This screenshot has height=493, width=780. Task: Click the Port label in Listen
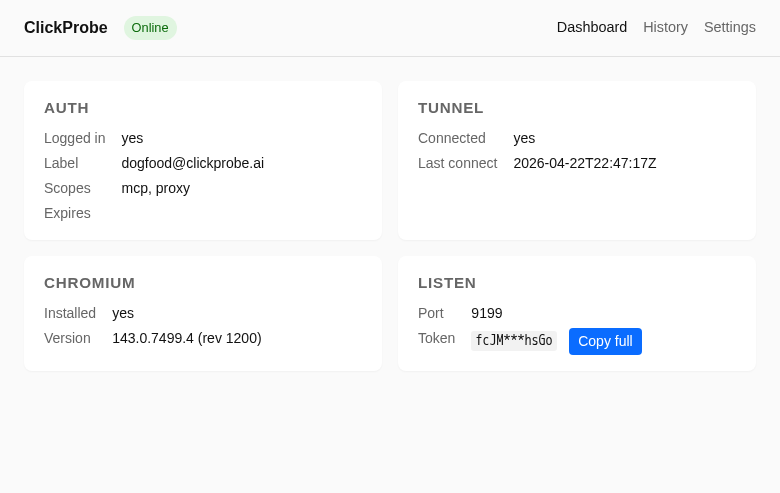(x=430, y=313)
